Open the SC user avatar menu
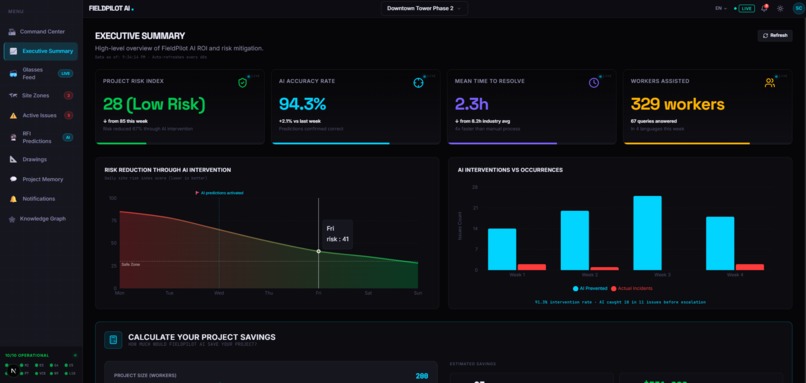806x383 pixels. pos(798,9)
